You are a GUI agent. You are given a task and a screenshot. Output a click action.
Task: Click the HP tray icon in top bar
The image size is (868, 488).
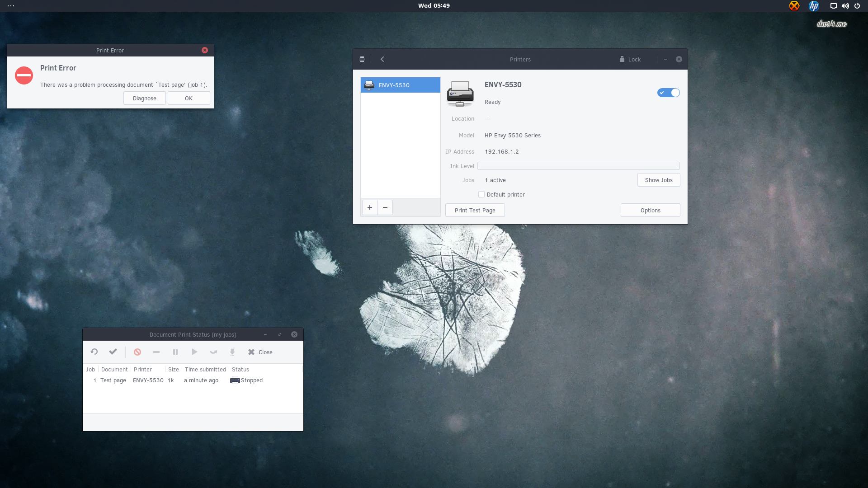pos(814,6)
